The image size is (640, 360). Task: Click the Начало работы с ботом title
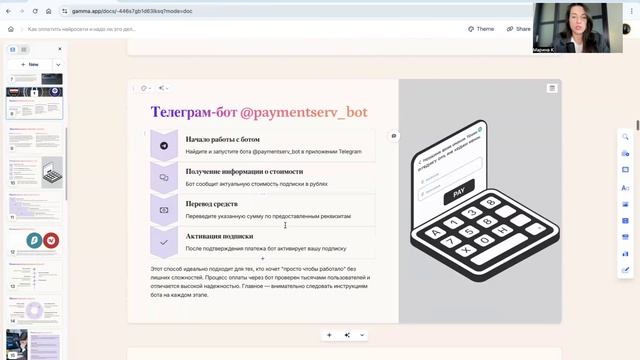[222, 139]
